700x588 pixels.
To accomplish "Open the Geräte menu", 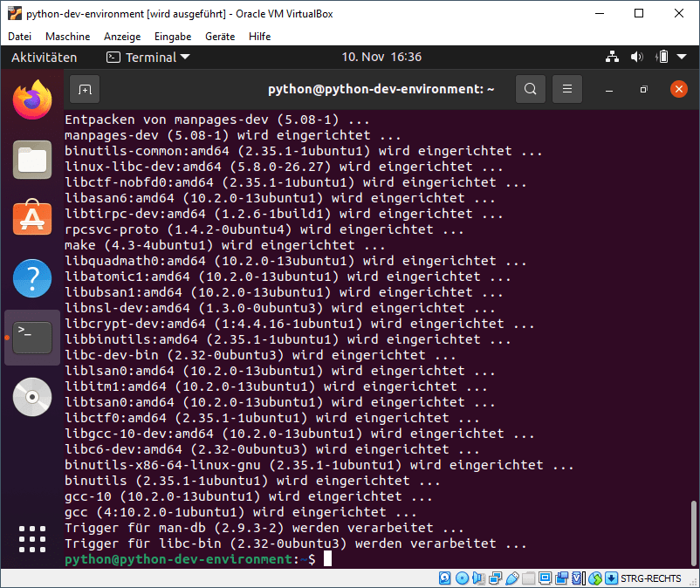I will click(220, 37).
